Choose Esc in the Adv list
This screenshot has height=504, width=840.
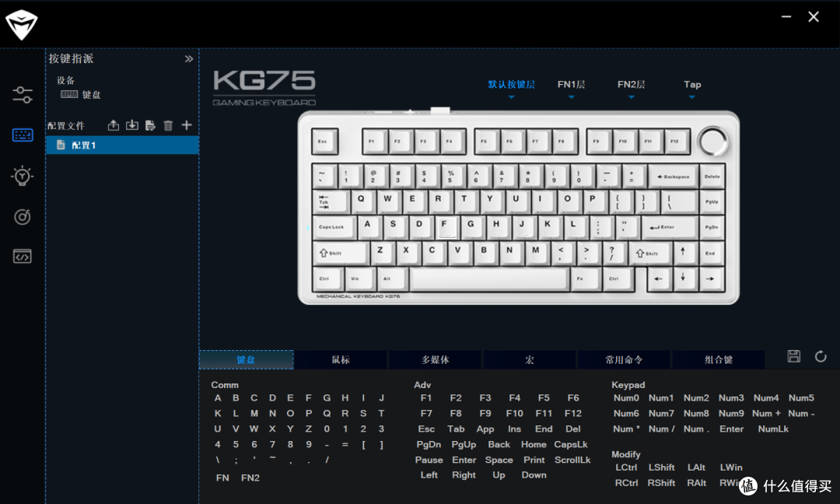click(426, 429)
